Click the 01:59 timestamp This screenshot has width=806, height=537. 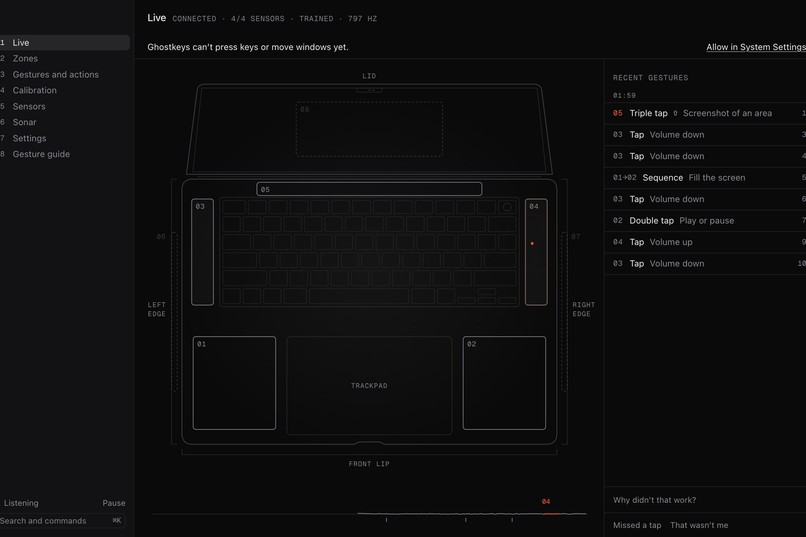coord(624,96)
